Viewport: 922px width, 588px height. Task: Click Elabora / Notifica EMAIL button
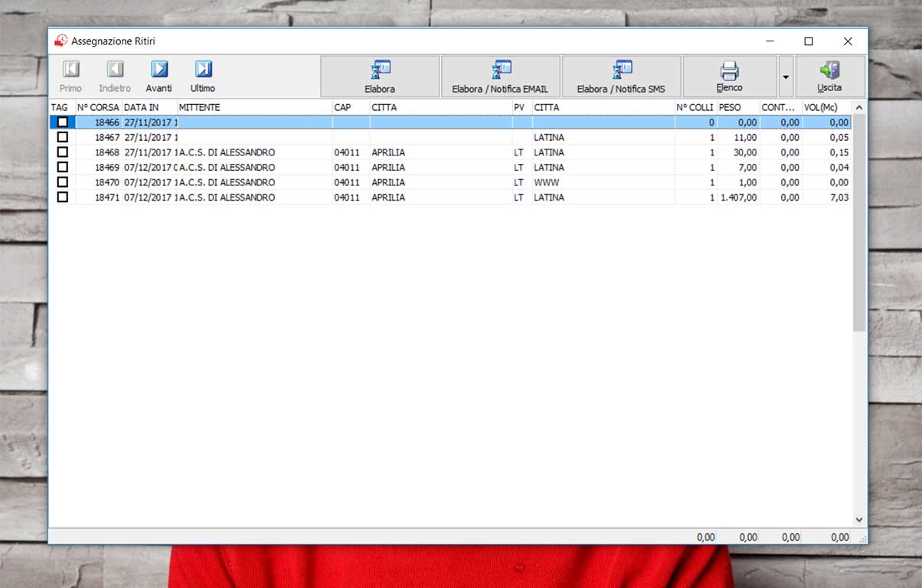click(x=501, y=77)
